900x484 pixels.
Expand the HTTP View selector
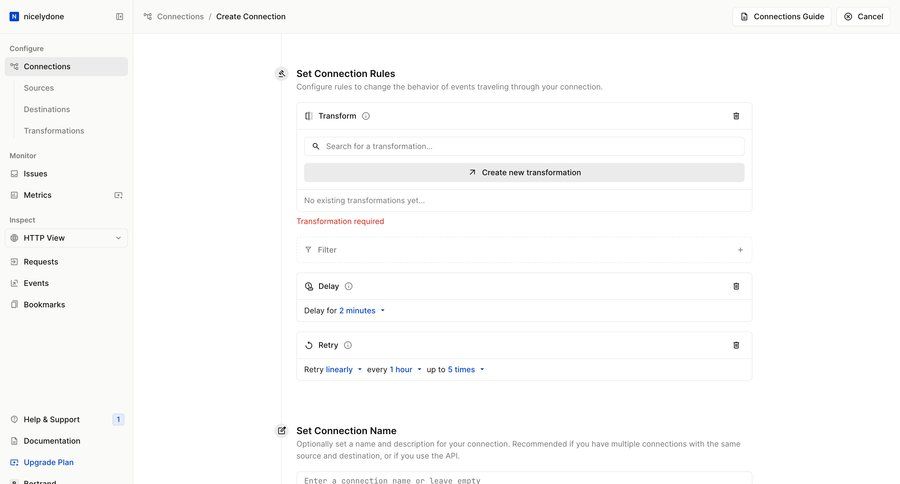click(x=66, y=238)
